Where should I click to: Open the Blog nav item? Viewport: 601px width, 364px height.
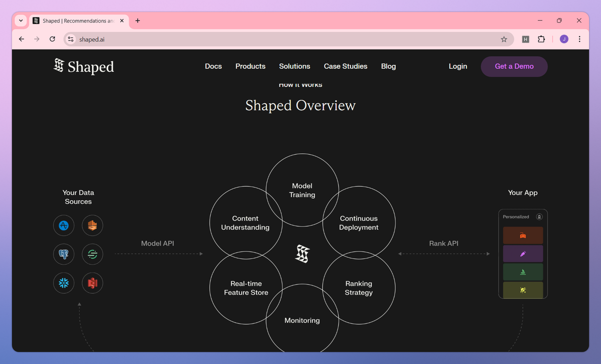(388, 66)
